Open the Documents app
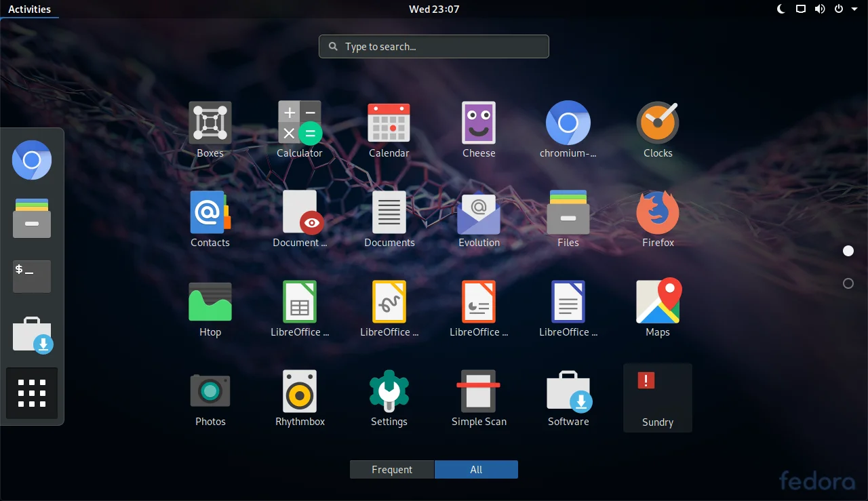 (389, 220)
